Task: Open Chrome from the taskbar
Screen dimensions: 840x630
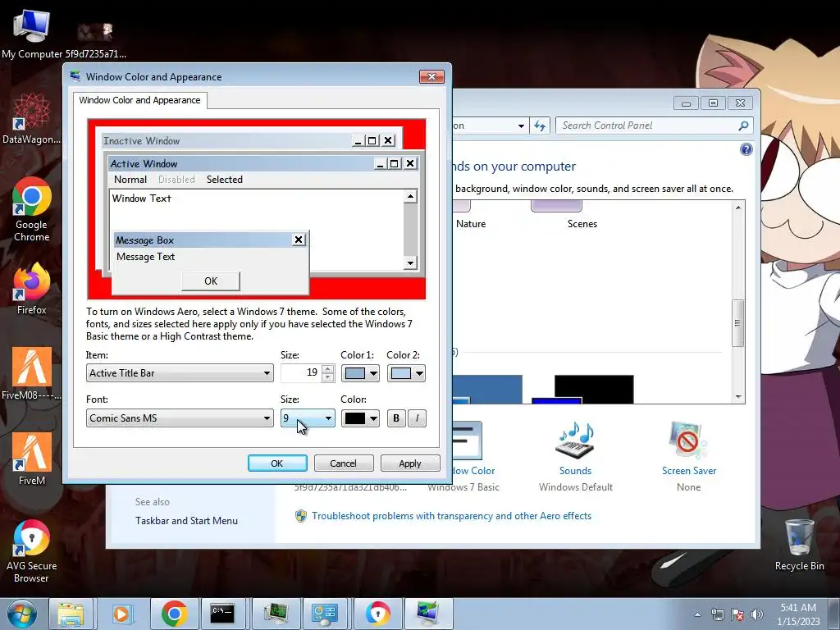Action: point(174,614)
